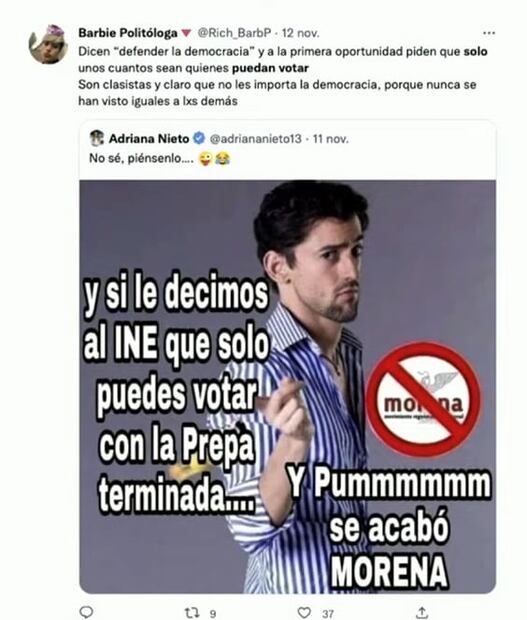Click the 11 nov. quoted tweet date
This screenshot has height=620, width=527.
point(331,139)
